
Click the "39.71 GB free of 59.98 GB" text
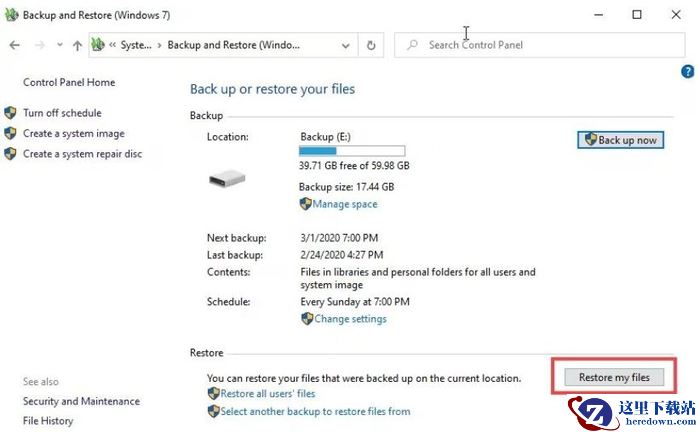(354, 166)
